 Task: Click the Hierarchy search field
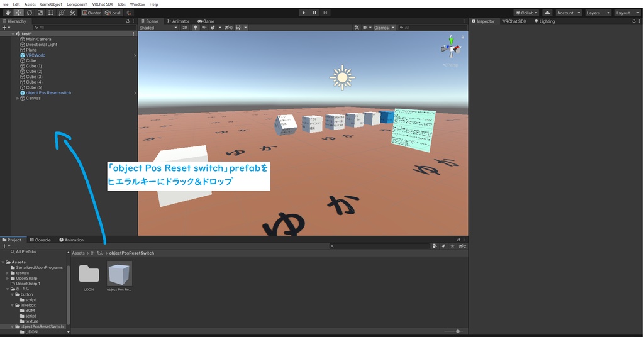pyautogui.click(x=84, y=28)
